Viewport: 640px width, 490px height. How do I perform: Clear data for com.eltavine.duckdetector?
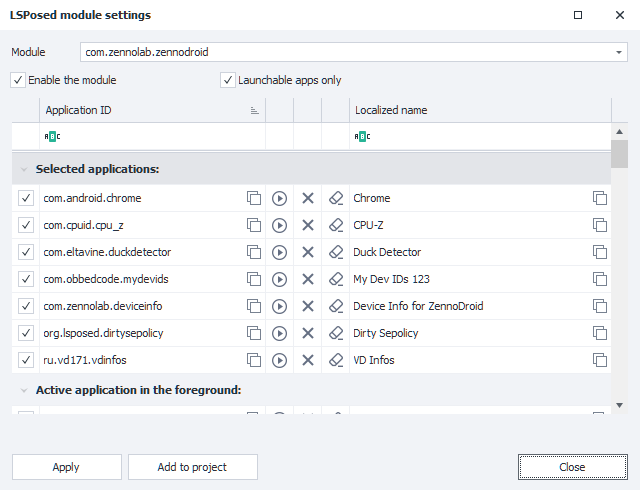tap(336, 252)
